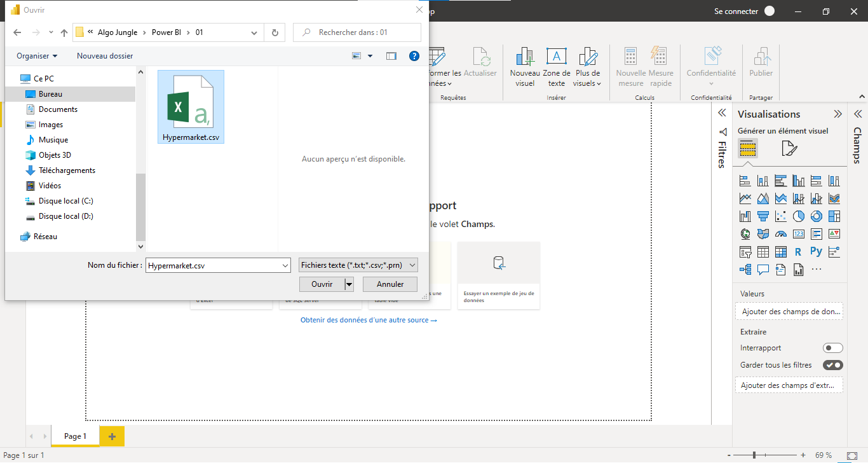
Task: Select the gauge visual icon
Action: click(781, 234)
